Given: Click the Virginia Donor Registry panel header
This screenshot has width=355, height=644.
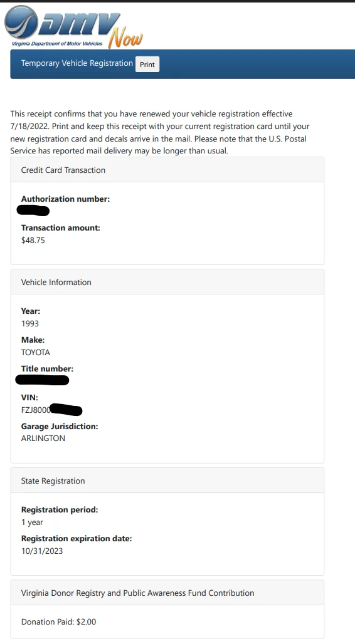Looking at the screenshot, I should [x=167, y=593].
